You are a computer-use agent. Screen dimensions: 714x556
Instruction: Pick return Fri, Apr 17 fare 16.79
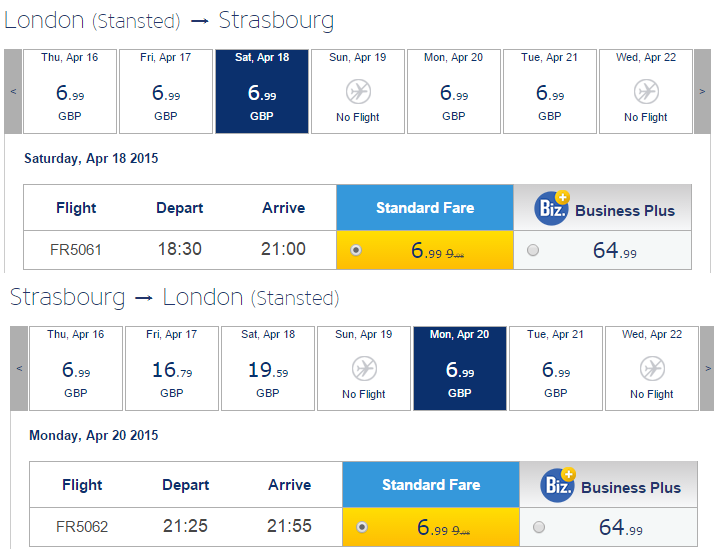tap(172, 368)
